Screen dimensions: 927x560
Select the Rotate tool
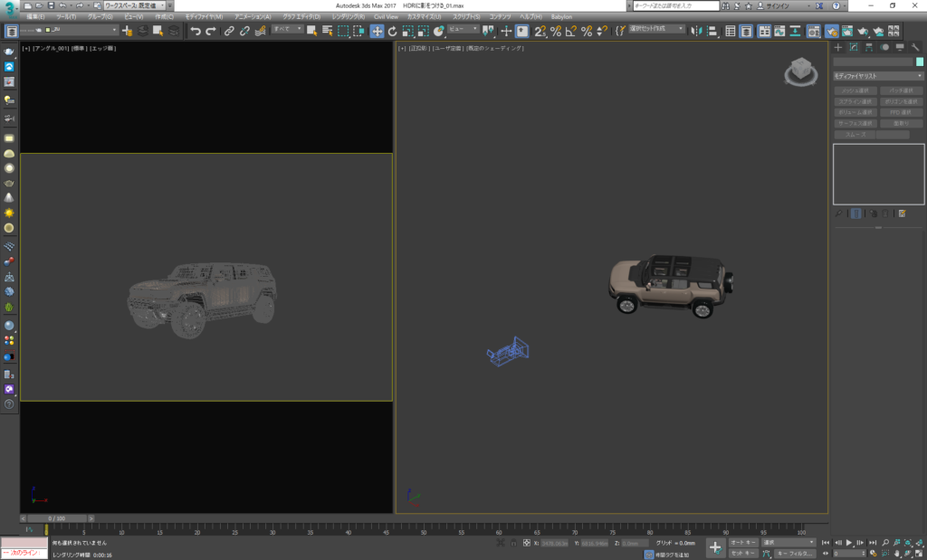coord(392,31)
